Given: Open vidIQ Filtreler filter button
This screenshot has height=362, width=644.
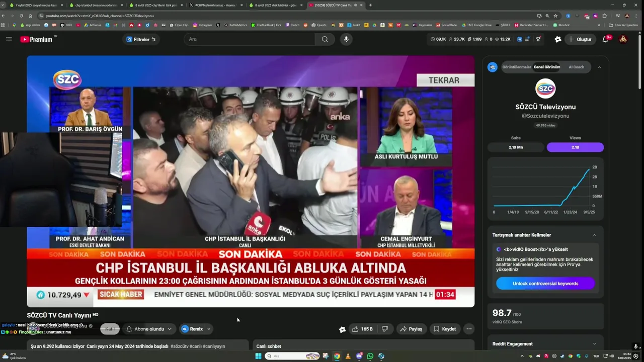Looking at the screenshot, I should click(x=141, y=39).
